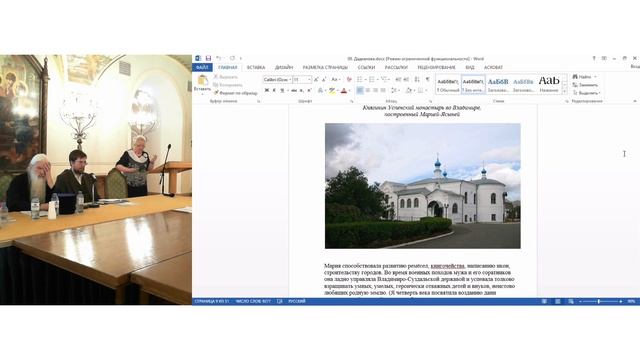Switch to РЕЦЕНЗИРОВАНИЕ (Review) tab
The image size is (640, 360).
(436, 67)
